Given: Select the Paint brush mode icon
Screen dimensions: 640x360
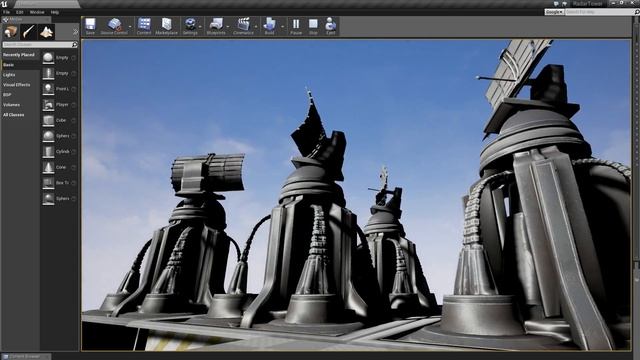Looking at the screenshot, I should coord(29,32).
